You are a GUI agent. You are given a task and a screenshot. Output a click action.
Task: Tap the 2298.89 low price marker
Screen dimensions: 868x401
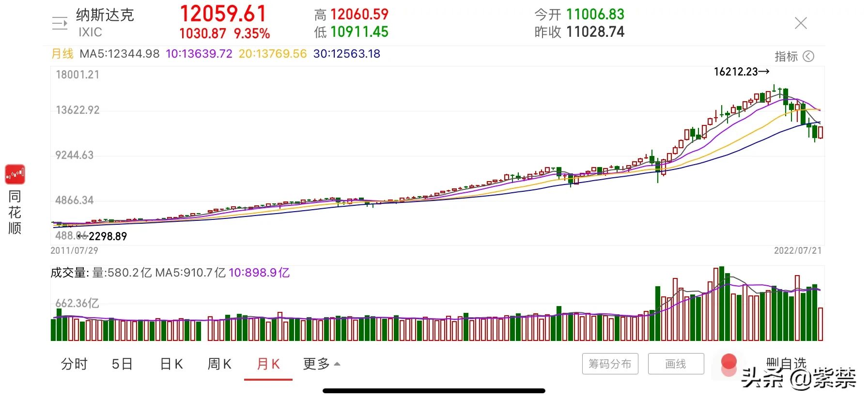tap(103, 236)
